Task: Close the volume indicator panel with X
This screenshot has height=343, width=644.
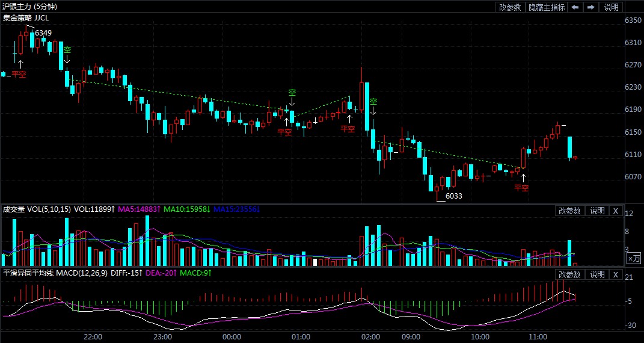Action: click(x=615, y=211)
